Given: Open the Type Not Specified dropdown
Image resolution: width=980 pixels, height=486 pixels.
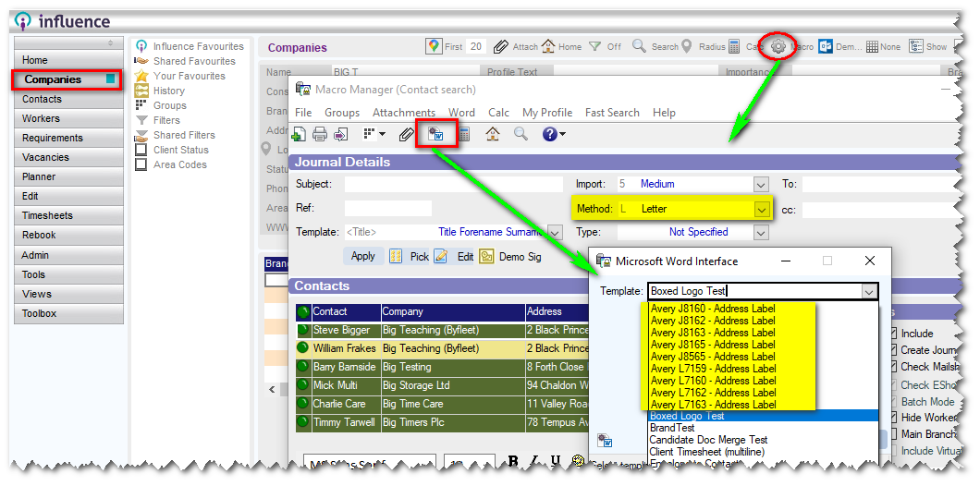Looking at the screenshot, I should click(x=761, y=233).
